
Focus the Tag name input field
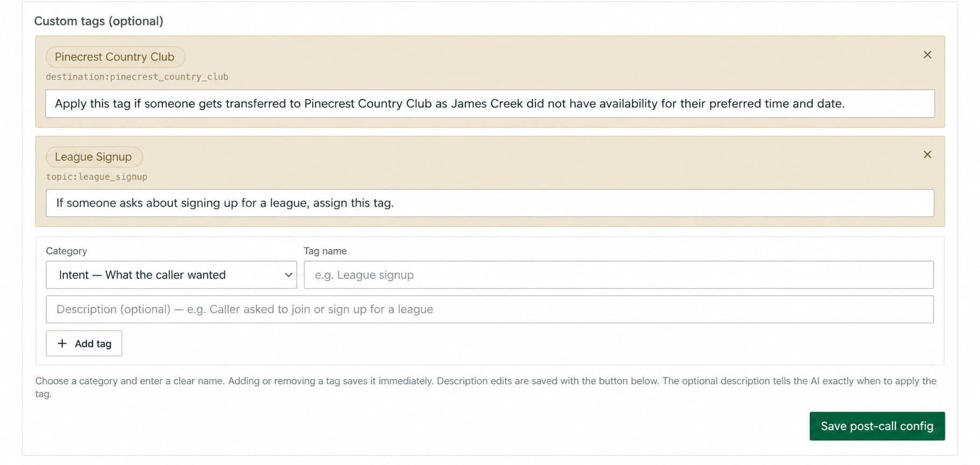pos(619,275)
